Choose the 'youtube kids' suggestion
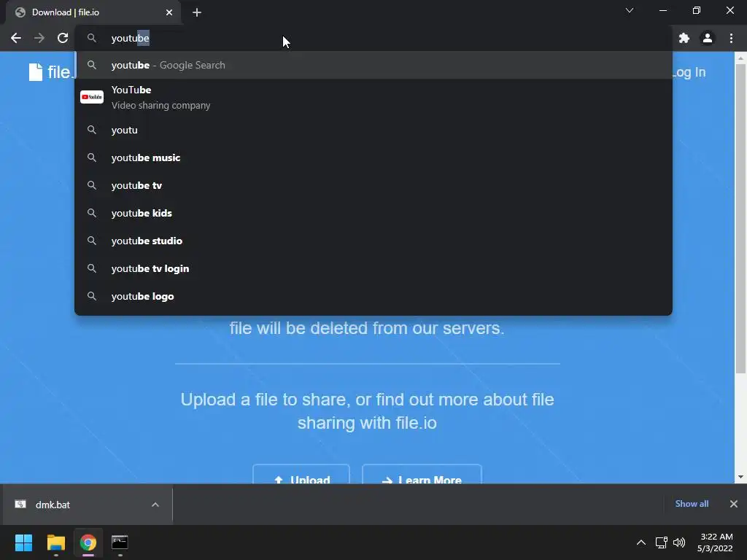Screen dimensions: 747x560 pyautogui.click(x=373, y=213)
